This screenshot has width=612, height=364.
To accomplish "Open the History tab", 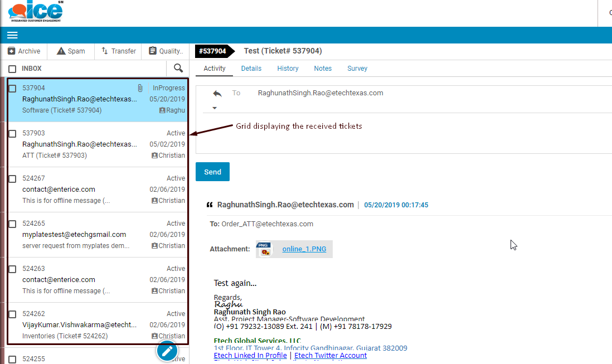I will coord(288,69).
